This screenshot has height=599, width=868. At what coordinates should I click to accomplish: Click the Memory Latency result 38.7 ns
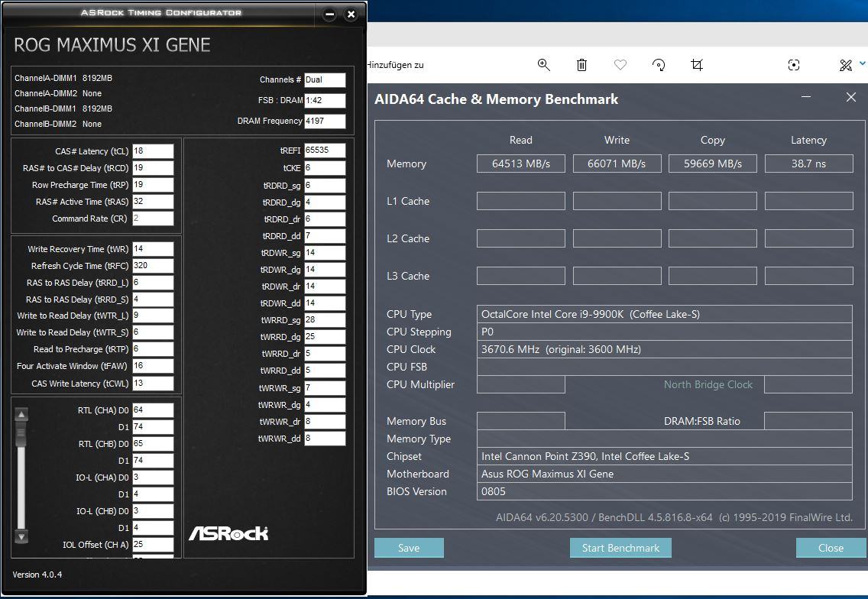[x=808, y=164]
